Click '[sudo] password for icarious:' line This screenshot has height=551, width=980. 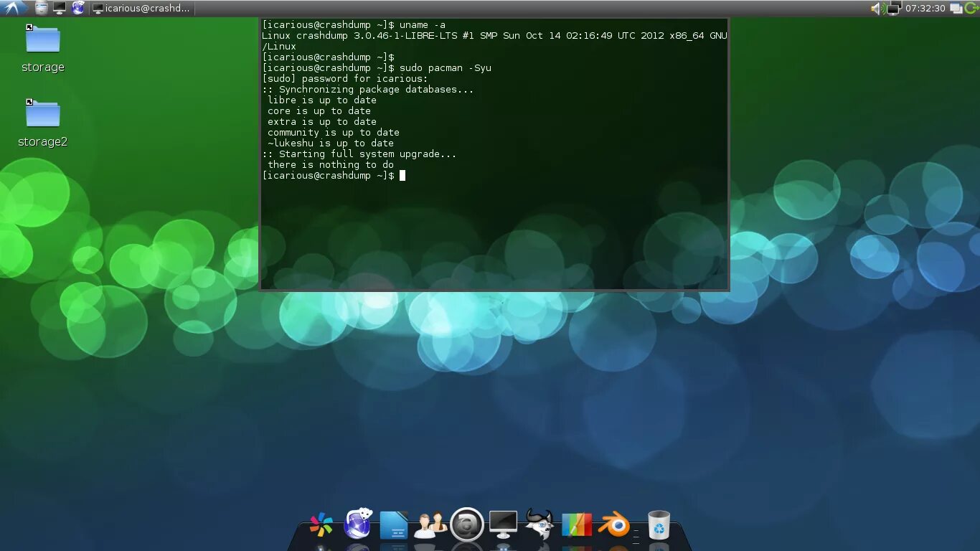pos(345,78)
